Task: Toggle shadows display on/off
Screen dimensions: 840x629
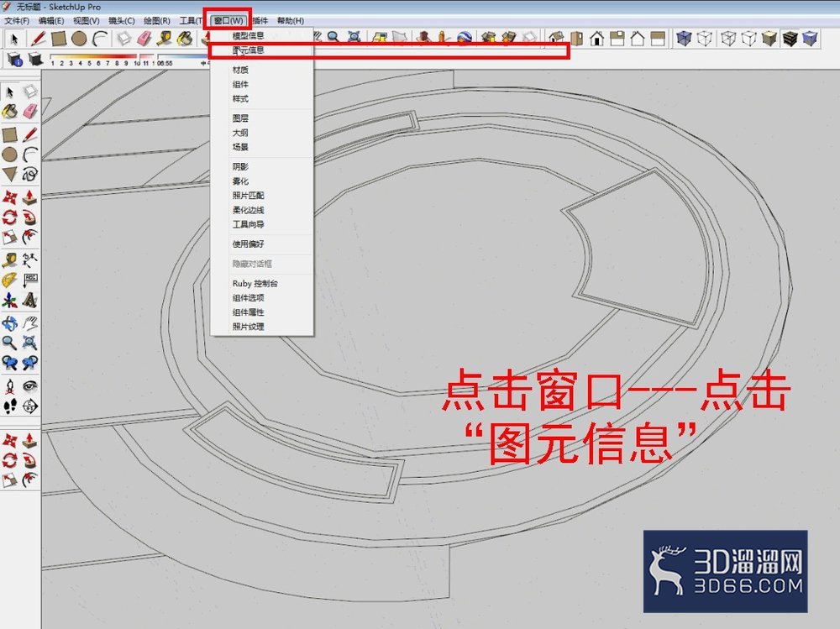Action: click(x=34, y=59)
